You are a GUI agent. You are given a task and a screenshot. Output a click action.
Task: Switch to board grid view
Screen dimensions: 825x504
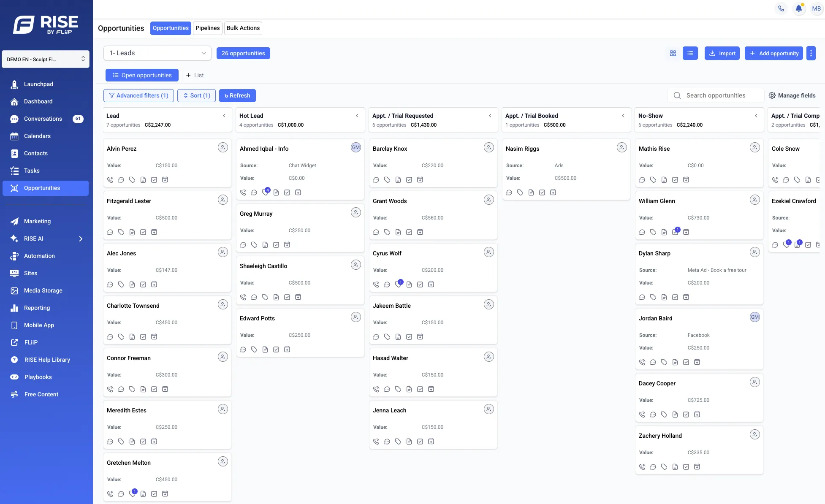click(x=673, y=53)
